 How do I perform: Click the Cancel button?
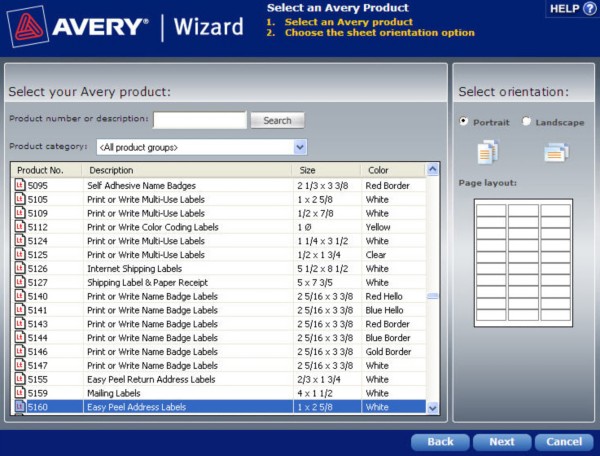click(x=564, y=442)
